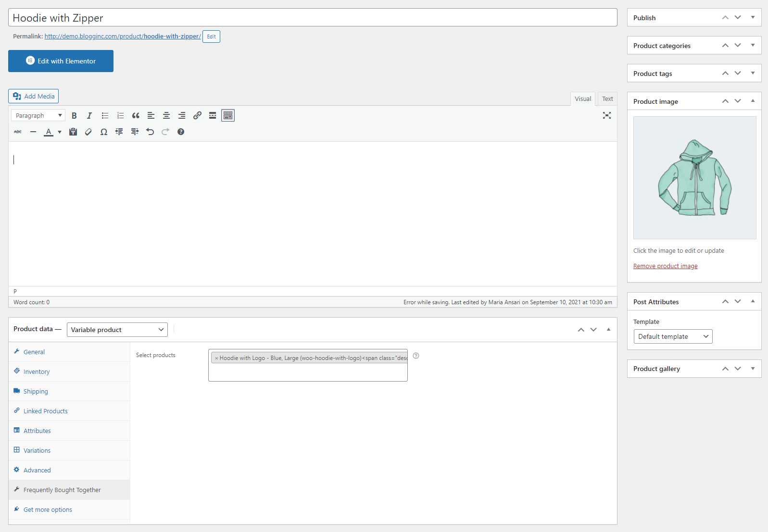
Task: Expand the Product gallery panel
Action: click(x=753, y=369)
